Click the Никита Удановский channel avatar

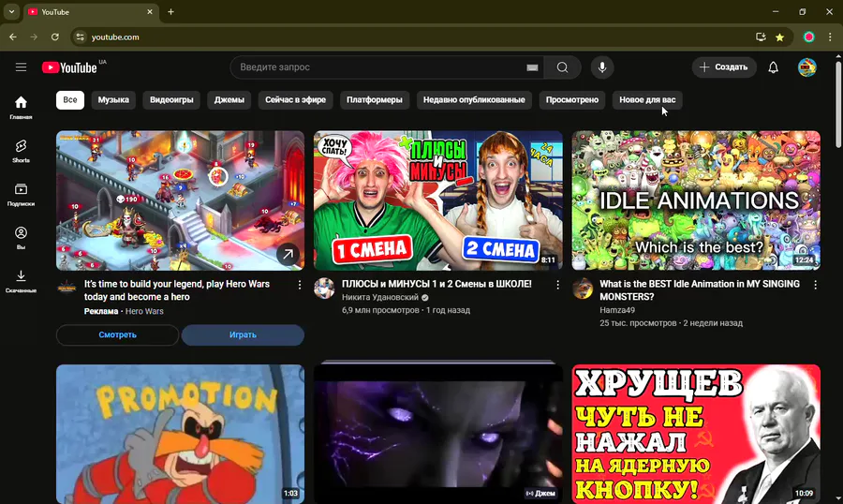point(324,289)
